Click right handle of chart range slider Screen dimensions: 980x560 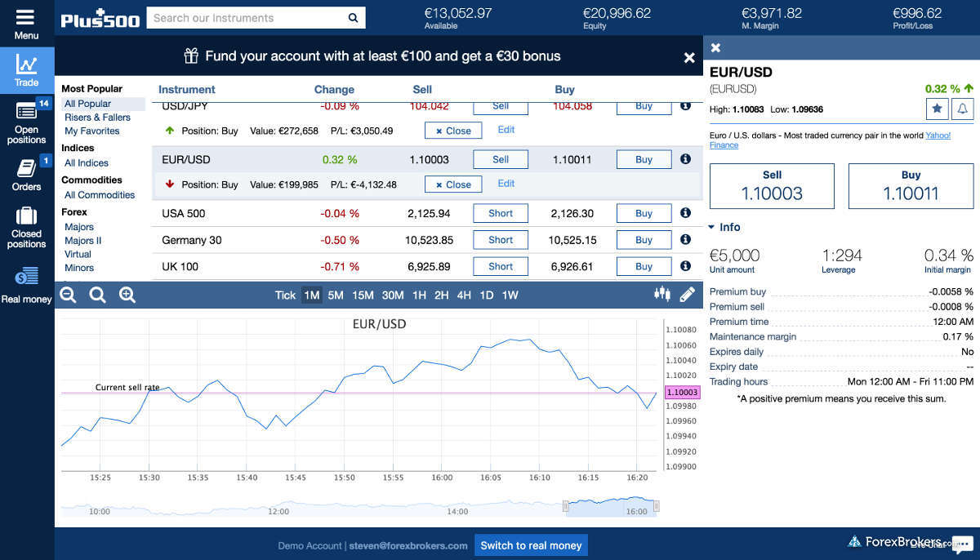(x=657, y=507)
